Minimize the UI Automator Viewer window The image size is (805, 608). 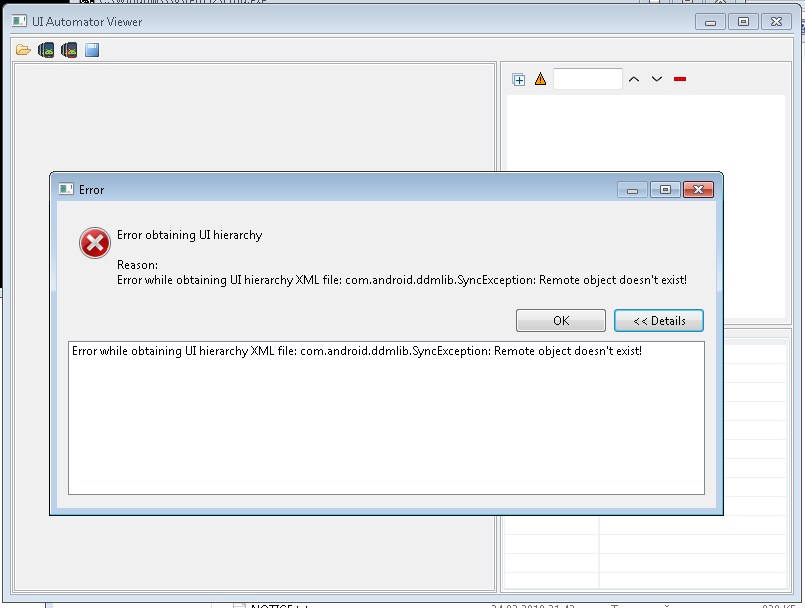(x=711, y=22)
